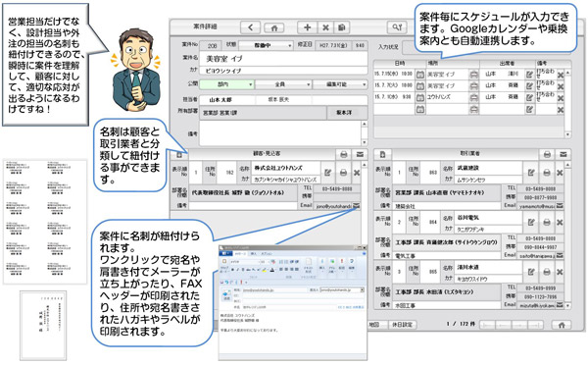Viewport: 588px width, 365px height.
Task: Click the 坂本洋 button beside 所有部署
Action: (x=347, y=113)
